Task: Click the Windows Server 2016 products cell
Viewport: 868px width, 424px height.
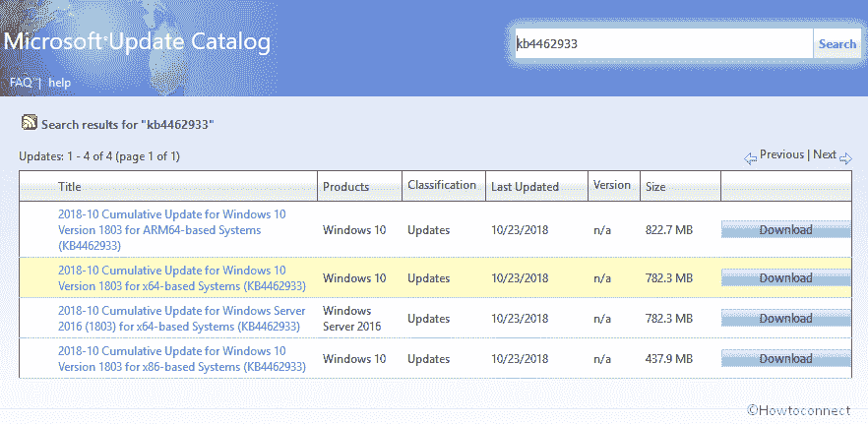Action: 352,319
